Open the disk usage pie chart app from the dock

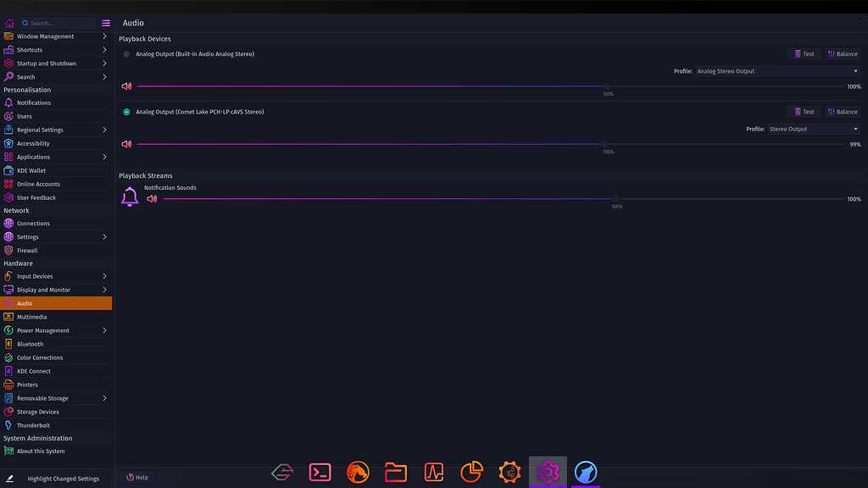(471, 472)
